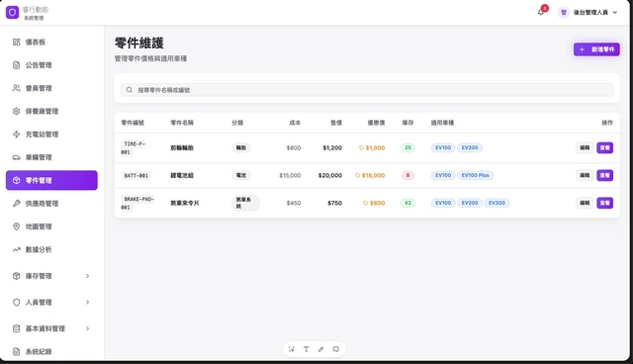
Task: Click the $20,000 sale price
Action: (329, 175)
